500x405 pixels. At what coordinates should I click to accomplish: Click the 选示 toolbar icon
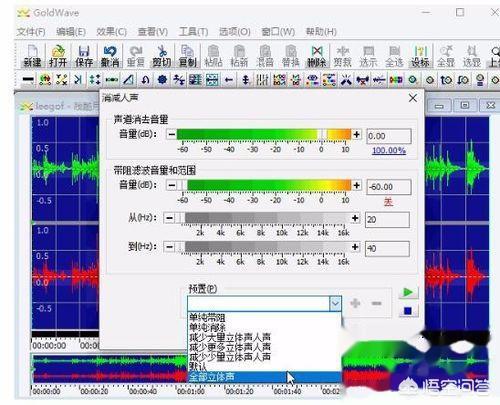click(368, 56)
